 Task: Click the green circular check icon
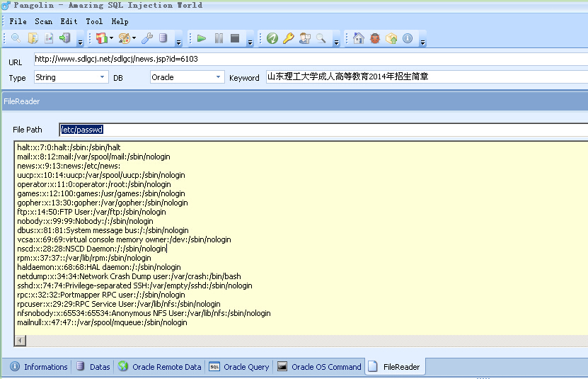pos(272,38)
